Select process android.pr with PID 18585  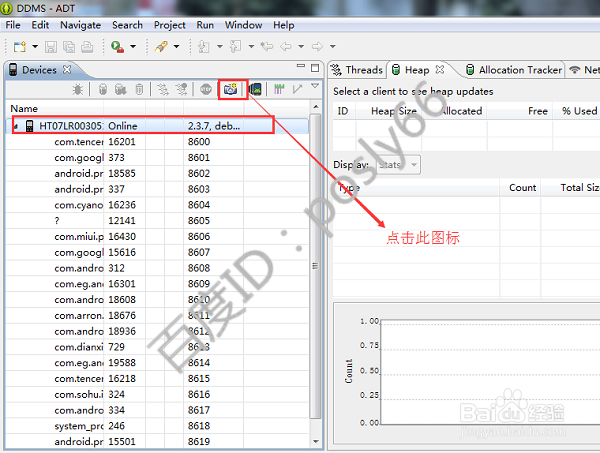(157, 173)
